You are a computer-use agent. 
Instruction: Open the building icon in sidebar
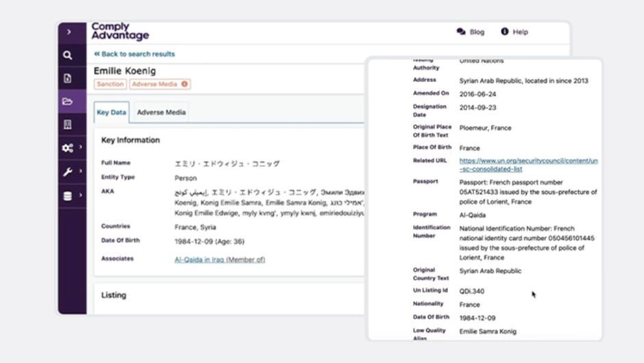click(x=68, y=125)
